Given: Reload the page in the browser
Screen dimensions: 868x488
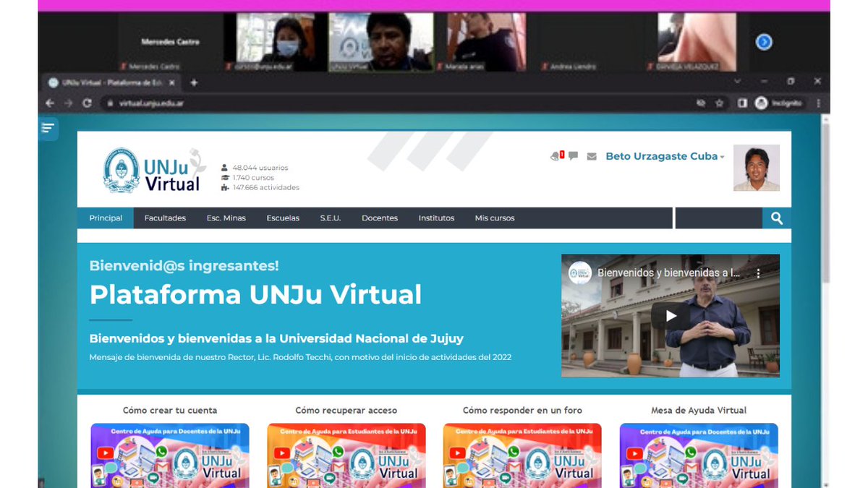Looking at the screenshot, I should point(88,103).
